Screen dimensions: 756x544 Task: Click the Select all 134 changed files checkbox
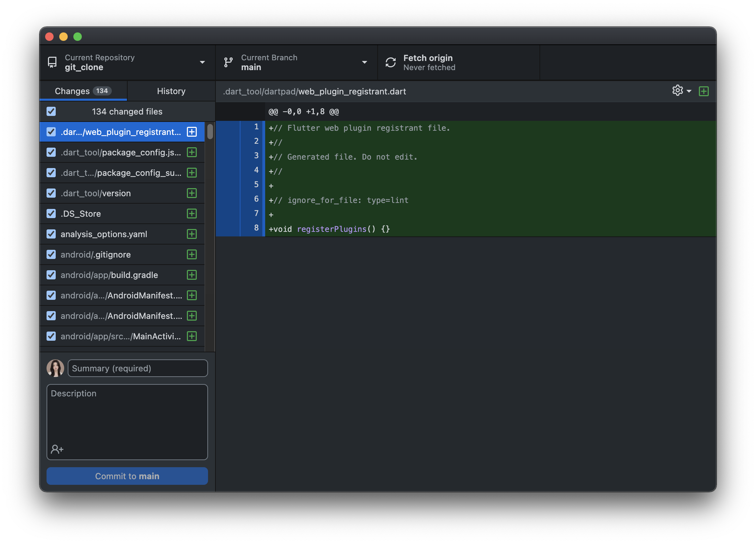(51, 111)
